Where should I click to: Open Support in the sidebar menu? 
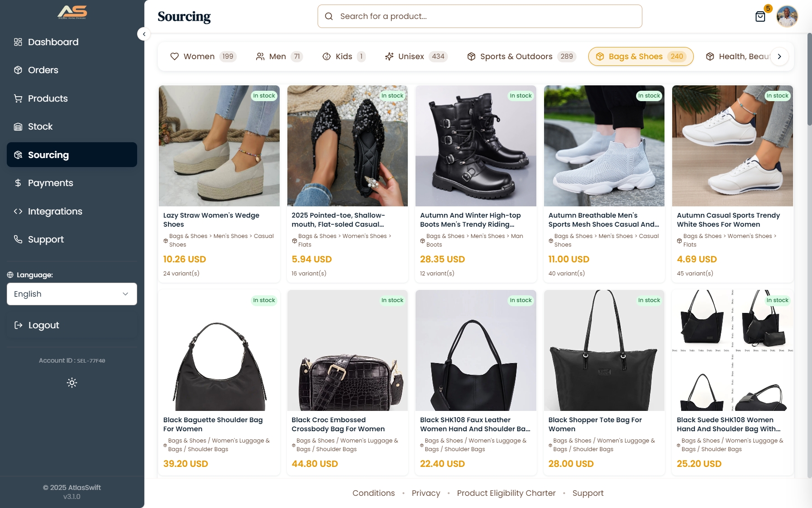tap(46, 239)
